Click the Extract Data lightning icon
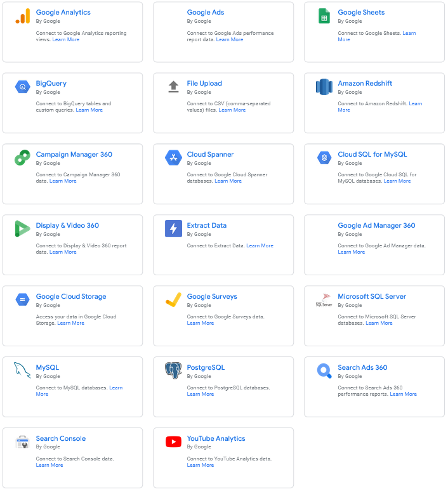The height and width of the screenshot is (489, 448). tap(173, 228)
